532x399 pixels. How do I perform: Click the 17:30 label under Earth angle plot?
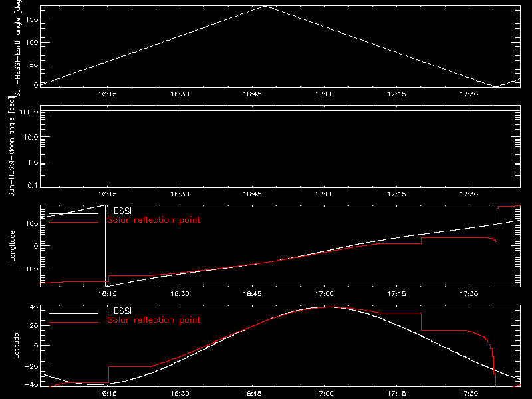pyautogui.click(x=469, y=94)
